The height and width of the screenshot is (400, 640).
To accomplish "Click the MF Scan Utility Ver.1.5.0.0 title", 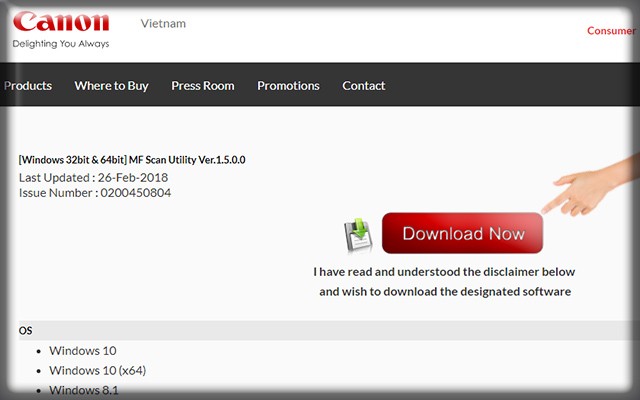I will (x=132, y=160).
